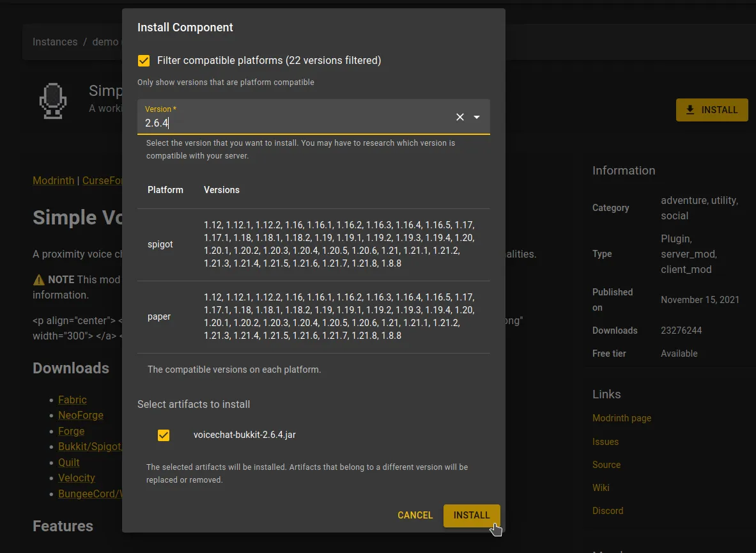Open the Wiki link
Viewport: 756px width, 553px height.
601,487
